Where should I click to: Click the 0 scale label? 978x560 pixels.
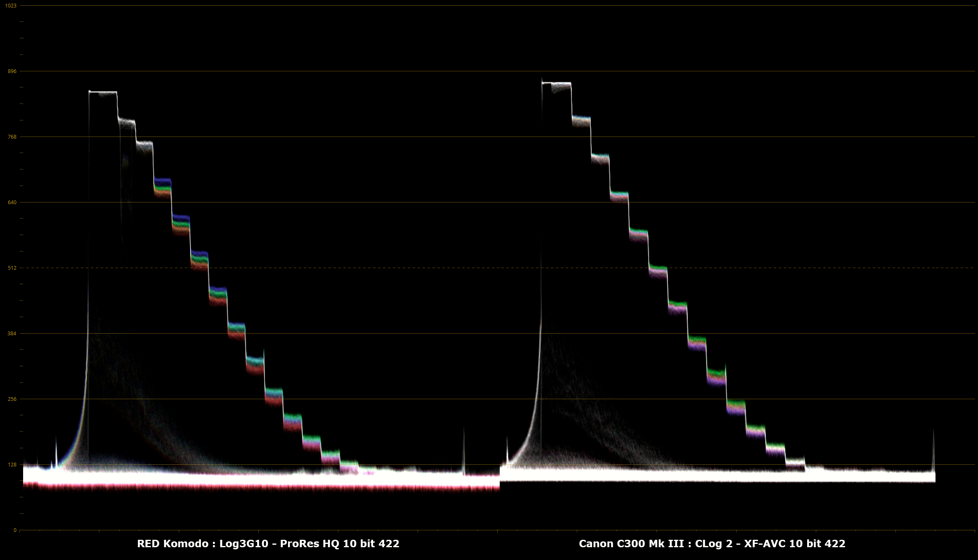point(15,530)
